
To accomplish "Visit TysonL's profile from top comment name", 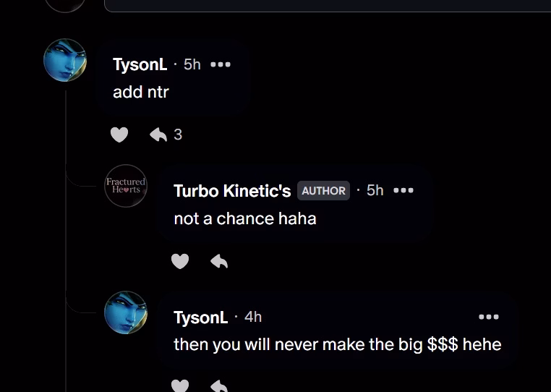I will pos(140,64).
